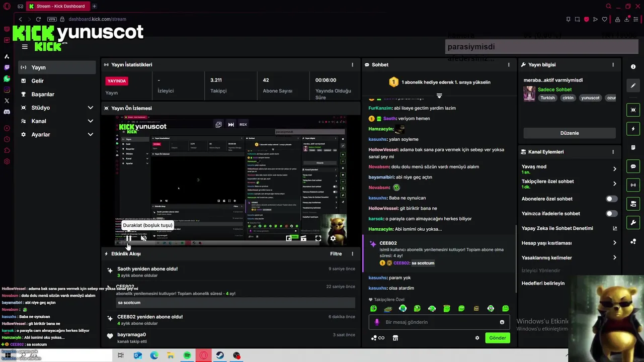Viewport: 644px width, 362px height.
Task: Open the Yayın bilgisi panel options menu
Action: click(x=613, y=65)
